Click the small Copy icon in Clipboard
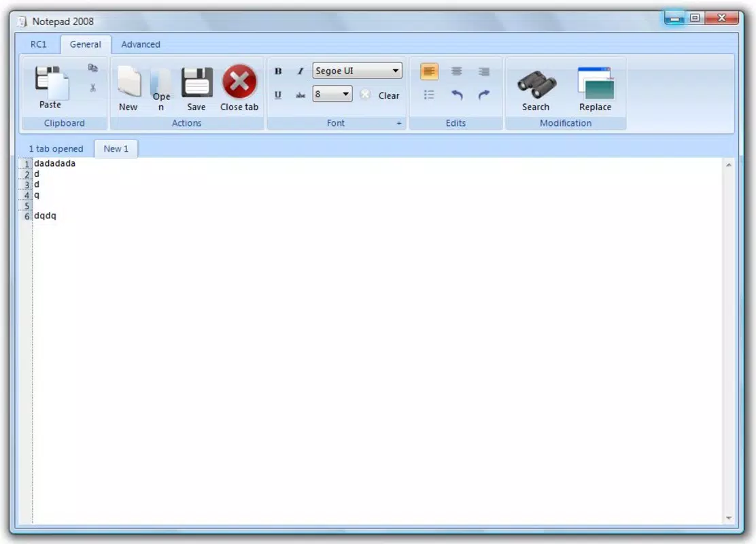 tap(92, 68)
